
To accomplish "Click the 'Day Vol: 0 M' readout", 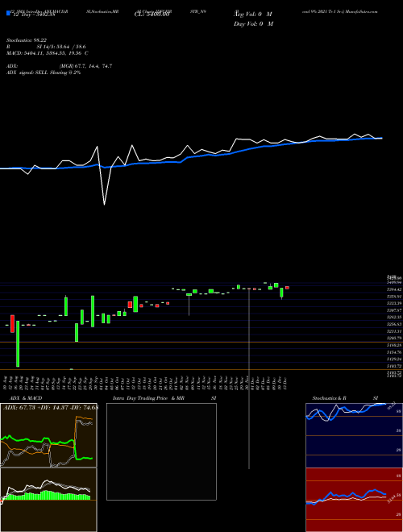I will click(x=253, y=23).
